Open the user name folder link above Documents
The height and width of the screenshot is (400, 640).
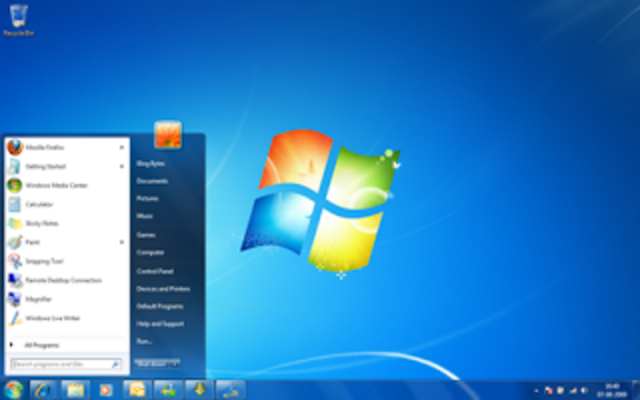[150, 163]
